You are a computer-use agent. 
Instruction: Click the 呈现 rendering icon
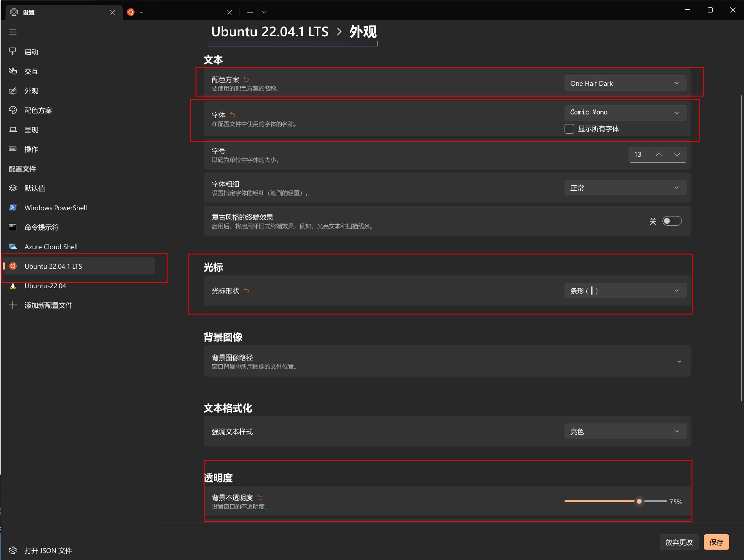13,129
